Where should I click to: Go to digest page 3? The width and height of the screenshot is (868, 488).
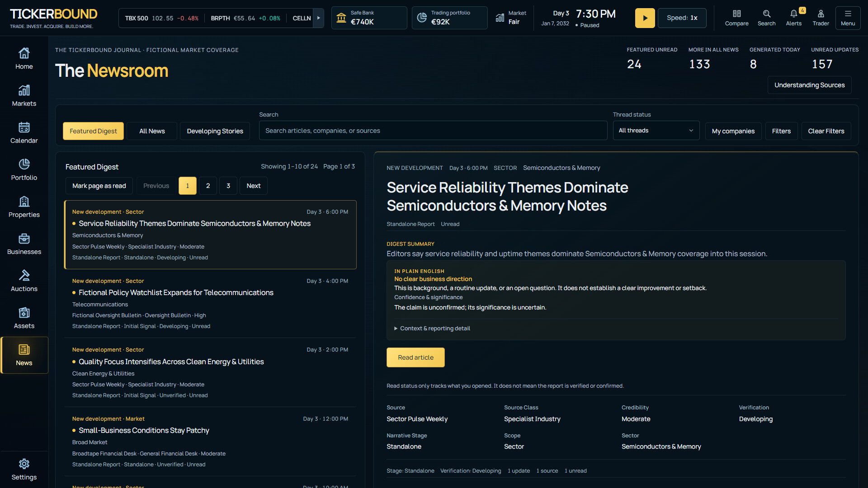(x=228, y=186)
